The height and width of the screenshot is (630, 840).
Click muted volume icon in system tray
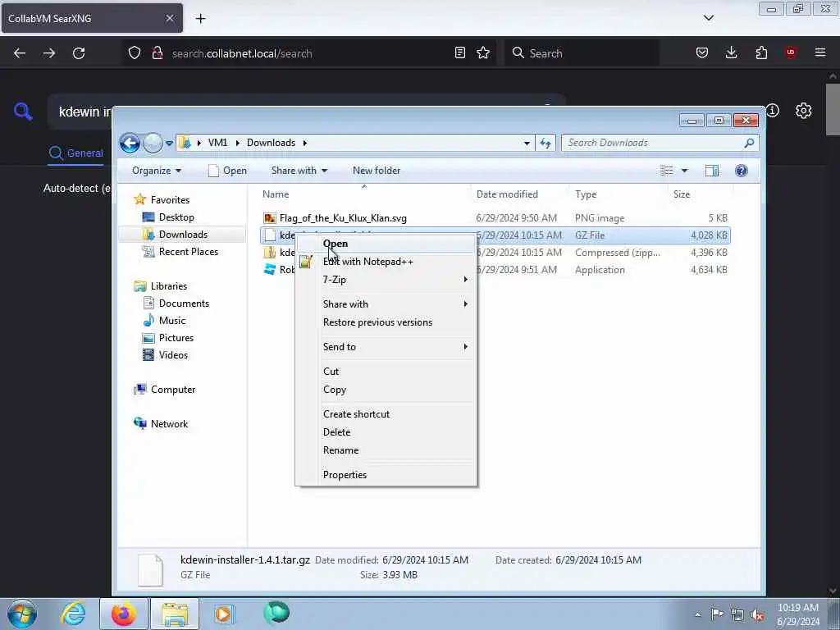[757, 614]
